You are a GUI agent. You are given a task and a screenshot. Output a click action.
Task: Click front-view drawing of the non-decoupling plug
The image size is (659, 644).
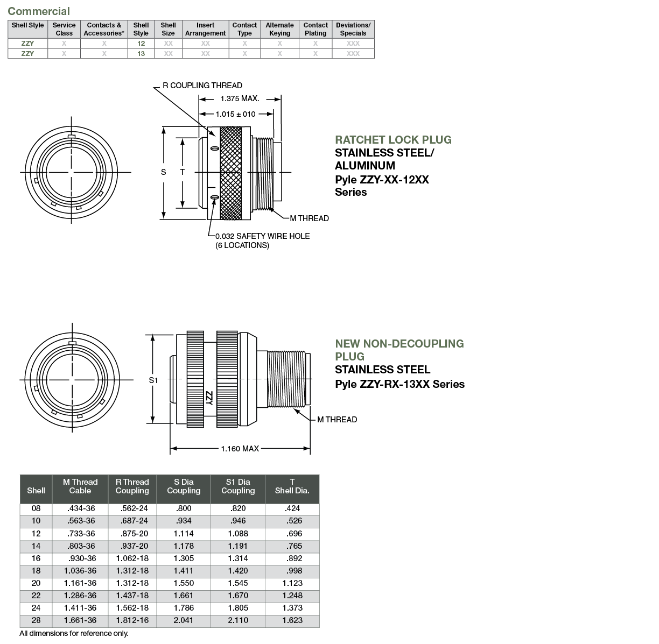pos(72,379)
